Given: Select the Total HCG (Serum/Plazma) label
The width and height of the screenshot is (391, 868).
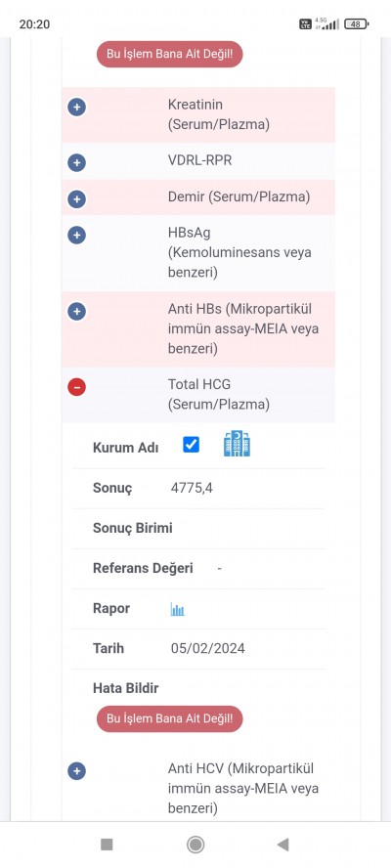Looking at the screenshot, I should click(x=219, y=394).
